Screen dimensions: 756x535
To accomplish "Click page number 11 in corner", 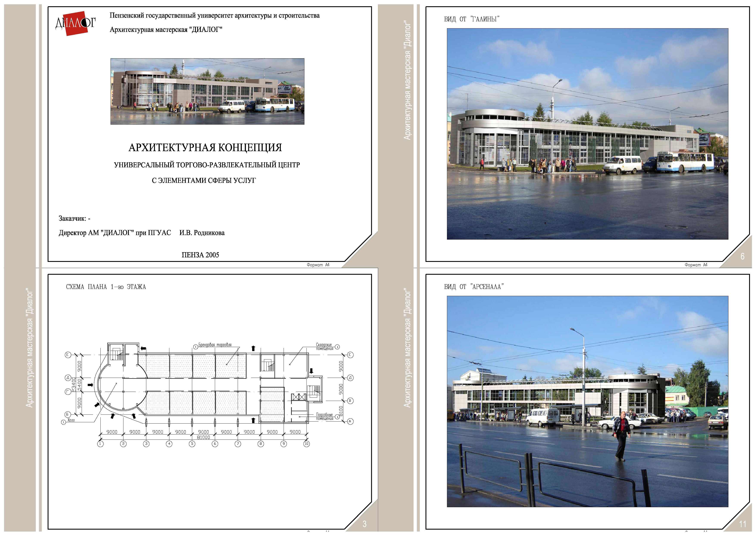I will click(x=742, y=524).
